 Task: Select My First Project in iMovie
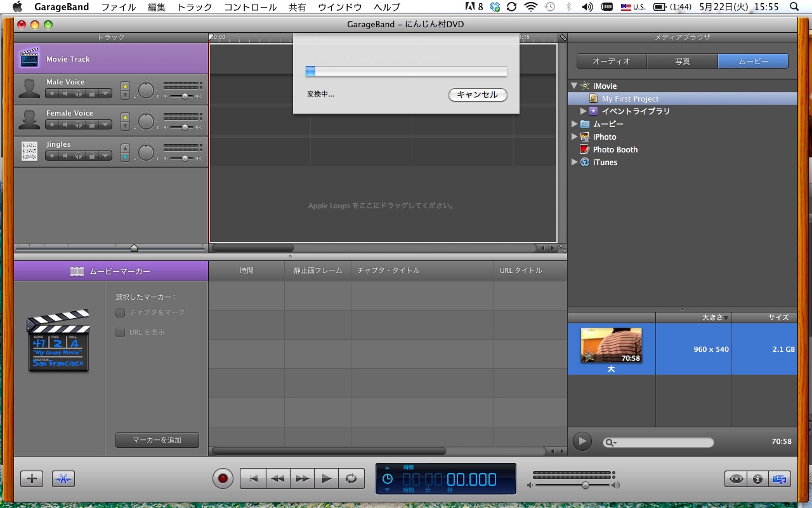click(682, 98)
